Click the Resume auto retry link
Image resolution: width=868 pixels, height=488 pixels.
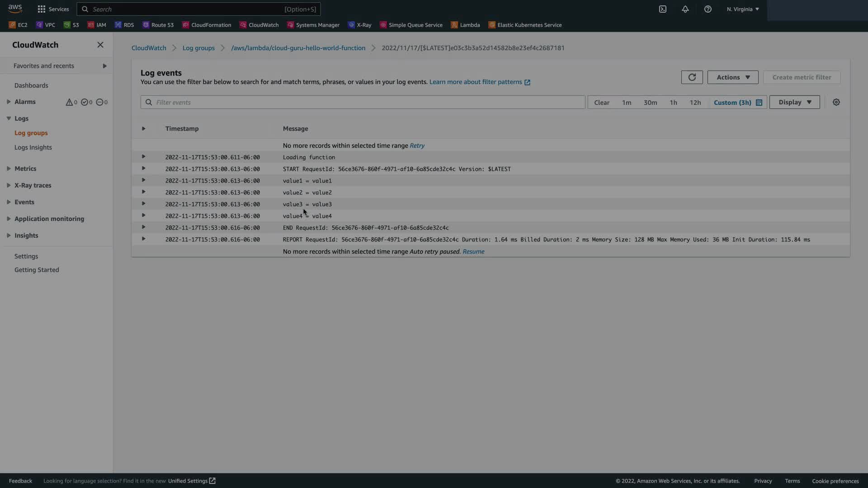tap(473, 252)
